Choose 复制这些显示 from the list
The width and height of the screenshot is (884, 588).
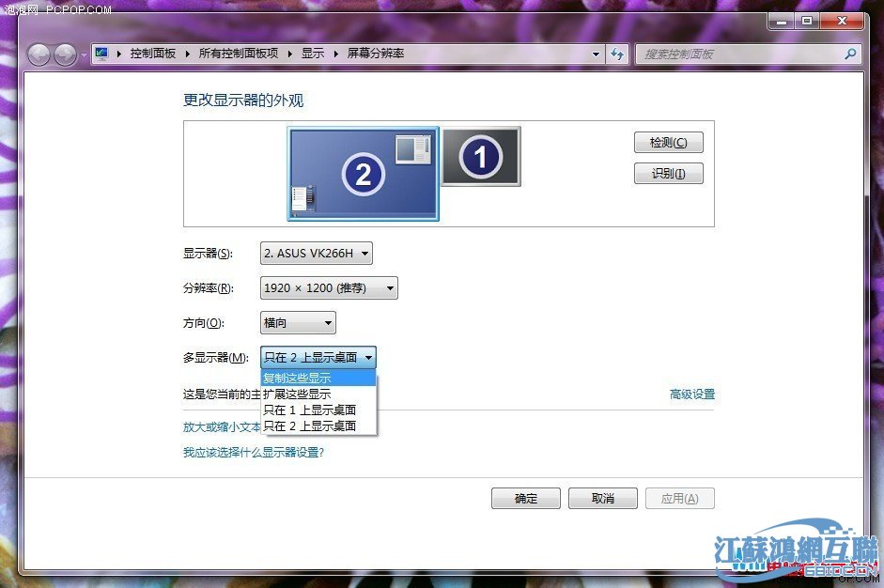tap(318, 378)
